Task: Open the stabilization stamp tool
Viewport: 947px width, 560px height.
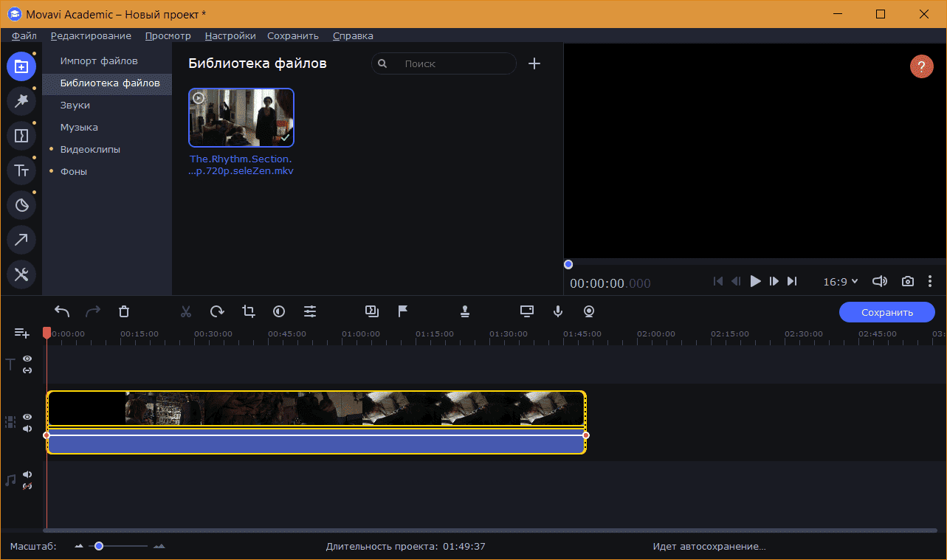Action: click(465, 311)
